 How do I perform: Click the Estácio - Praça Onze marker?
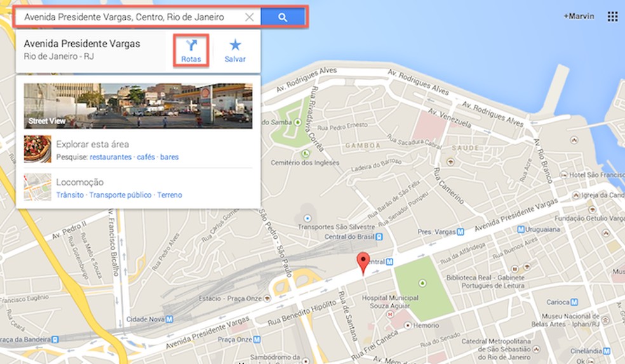point(267,298)
